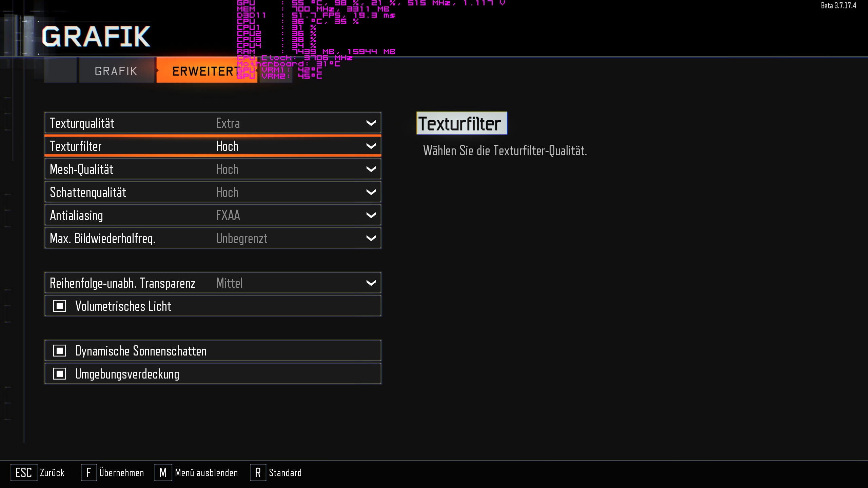This screenshot has height=488, width=868.
Task: Open the Reihenfolge-unabh. Transparenz dropdown
Action: [213, 283]
